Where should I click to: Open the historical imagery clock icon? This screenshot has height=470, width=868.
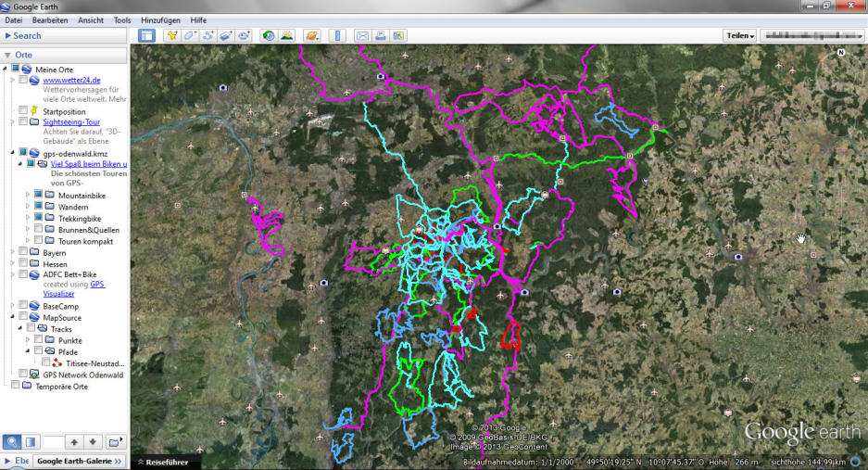268,36
